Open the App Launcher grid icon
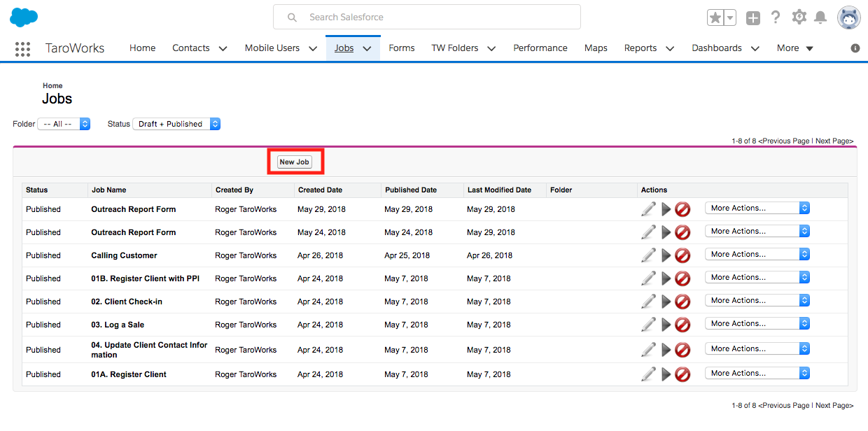The height and width of the screenshot is (431, 868). 22,48
